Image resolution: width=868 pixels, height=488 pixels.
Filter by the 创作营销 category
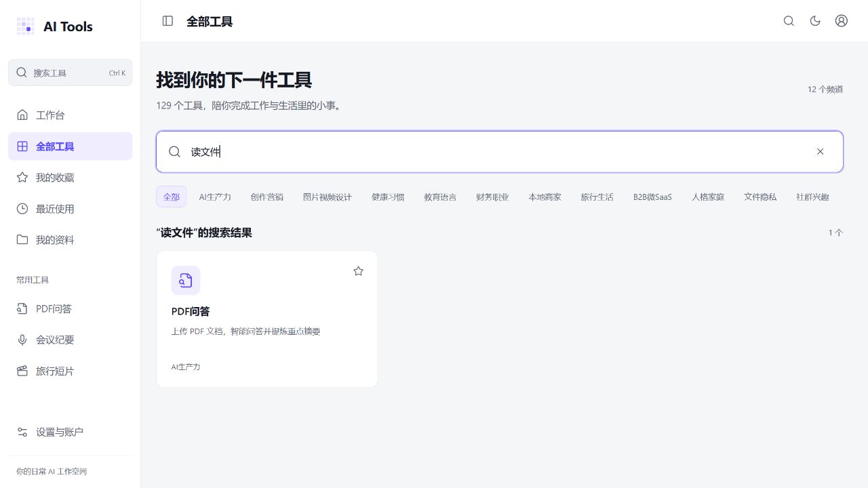click(x=267, y=197)
